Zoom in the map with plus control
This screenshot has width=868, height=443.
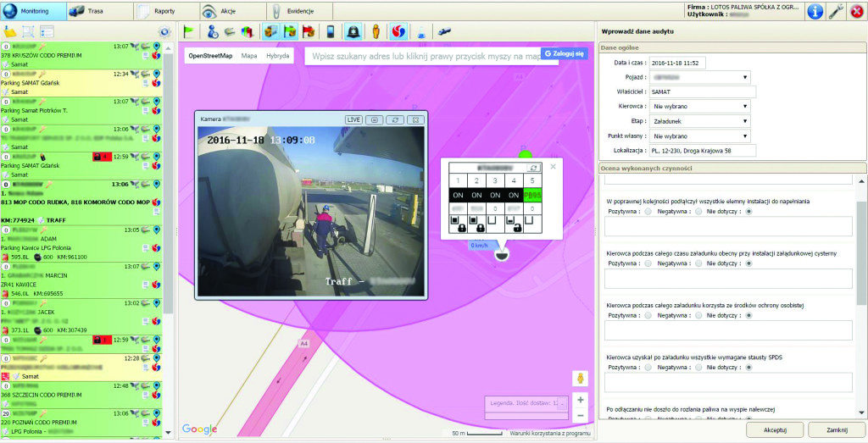[x=581, y=400]
